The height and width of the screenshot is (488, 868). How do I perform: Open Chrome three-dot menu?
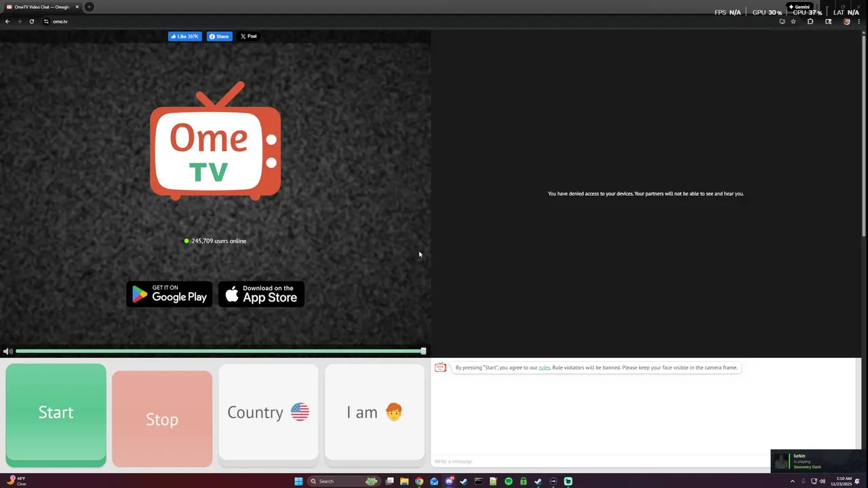tap(859, 22)
